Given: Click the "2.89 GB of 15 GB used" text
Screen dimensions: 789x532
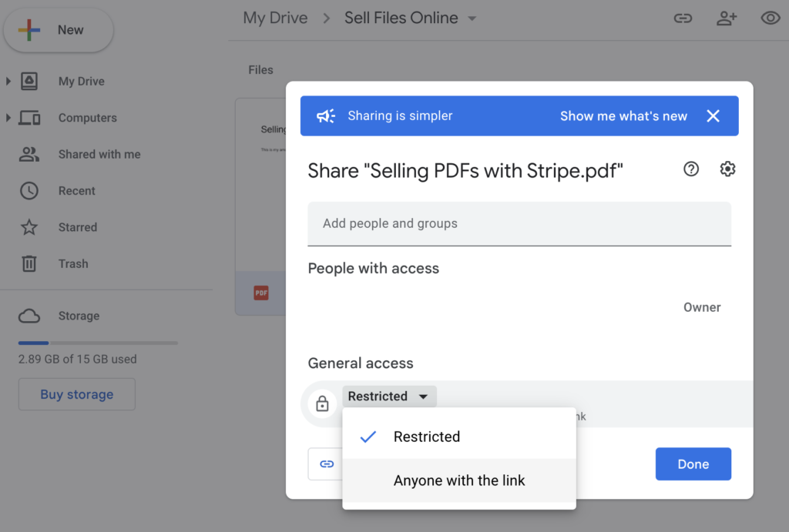Looking at the screenshot, I should 78,359.
